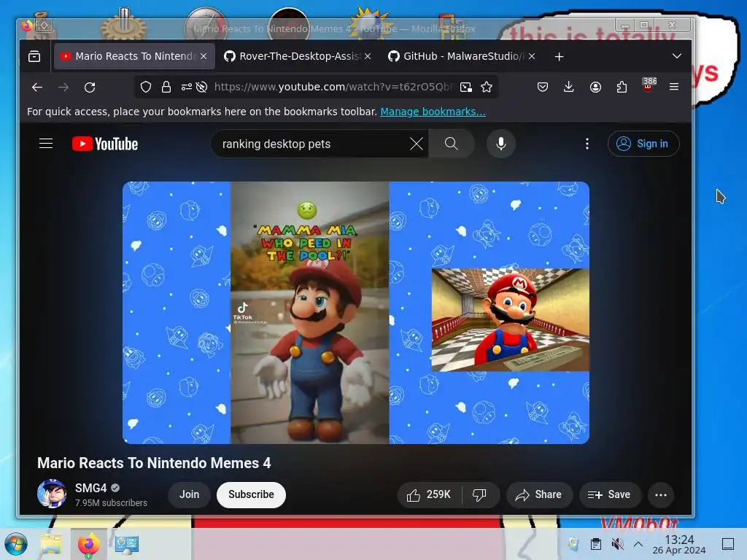Open Firefox downloads panel
Viewport: 747px width, 560px height.
pos(568,87)
